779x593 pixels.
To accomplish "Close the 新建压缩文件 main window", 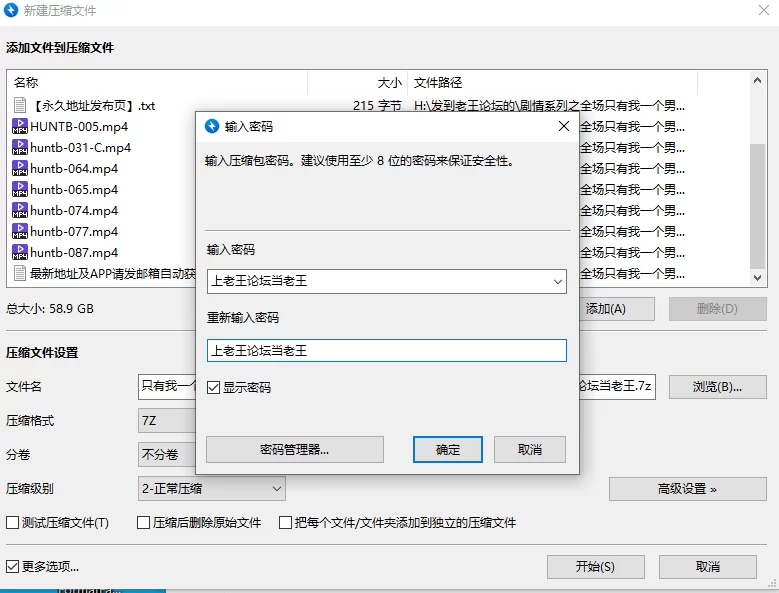I will [764, 10].
